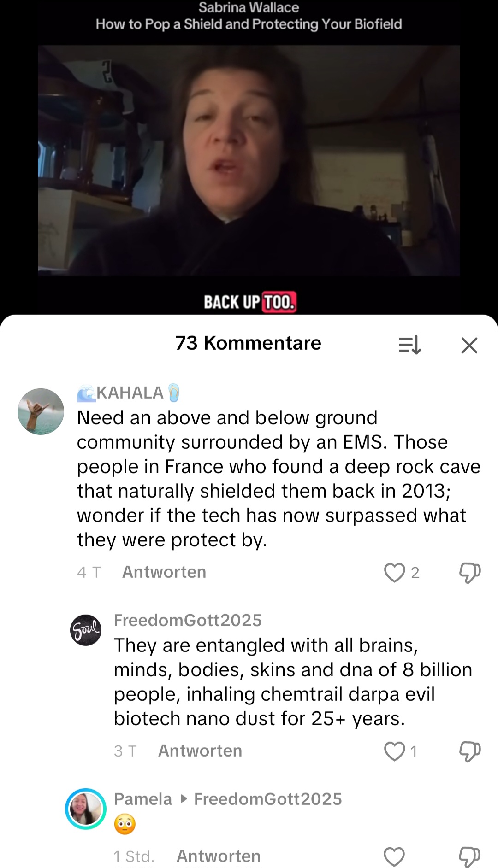The height and width of the screenshot is (868, 498).
Task: Close the 73 Kommentare panel
Action: point(469,345)
